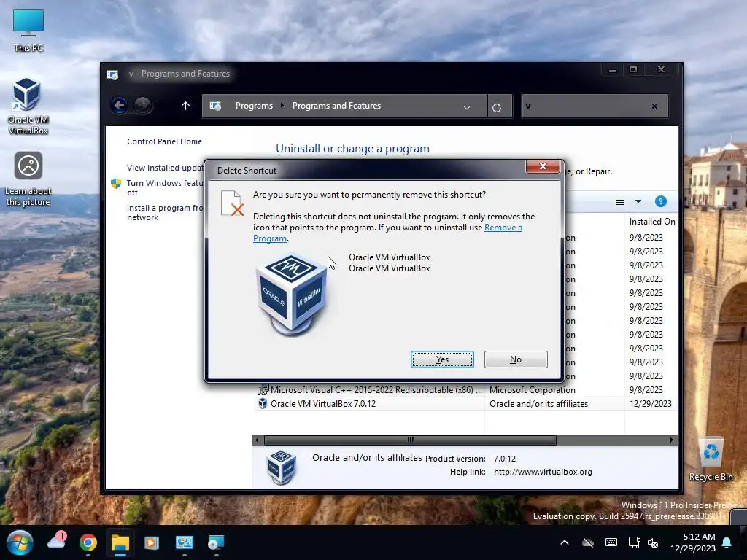This screenshot has width=747, height=560.
Task: Open View installed updates link
Action: point(165,168)
